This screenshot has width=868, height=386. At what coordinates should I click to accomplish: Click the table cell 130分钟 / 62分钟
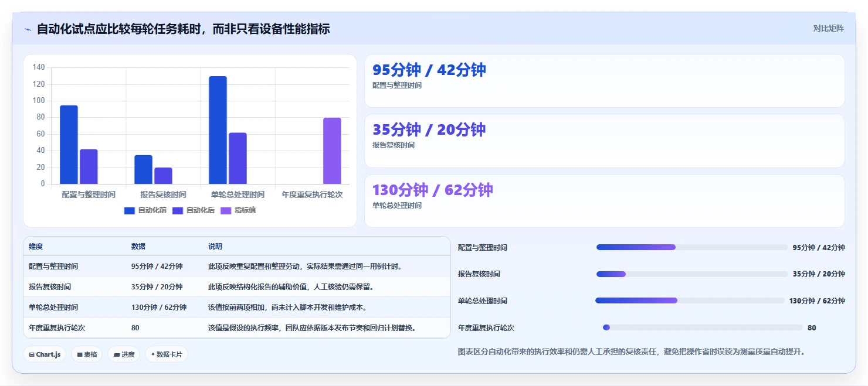pyautogui.click(x=159, y=308)
